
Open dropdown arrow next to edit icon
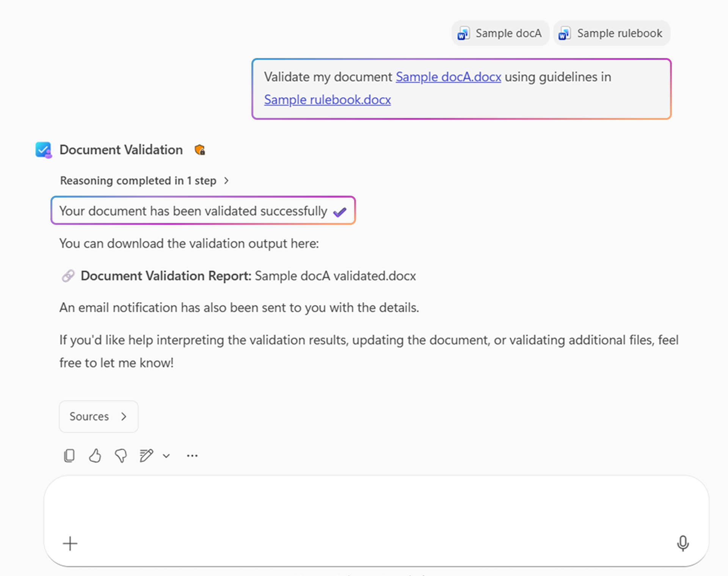[166, 456]
